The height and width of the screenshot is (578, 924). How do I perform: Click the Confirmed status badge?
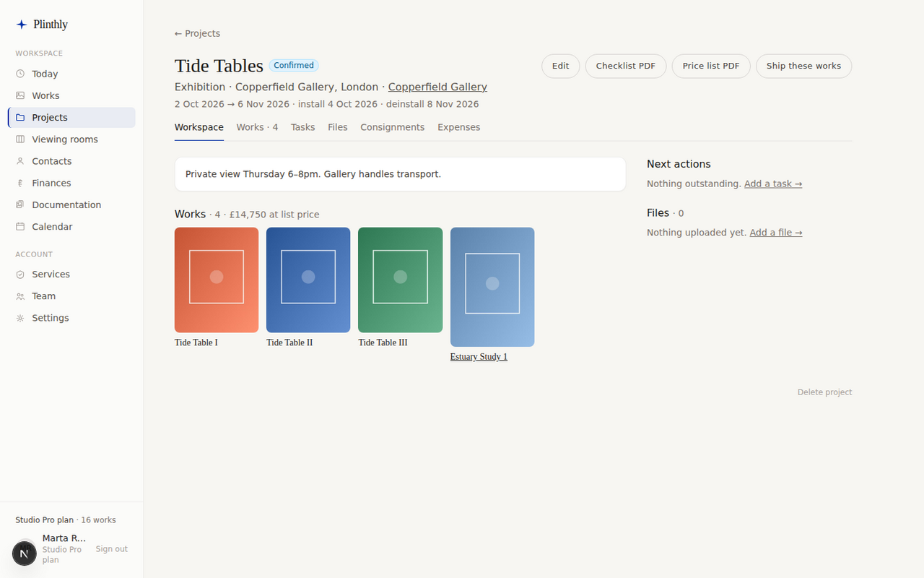(x=294, y=66)
